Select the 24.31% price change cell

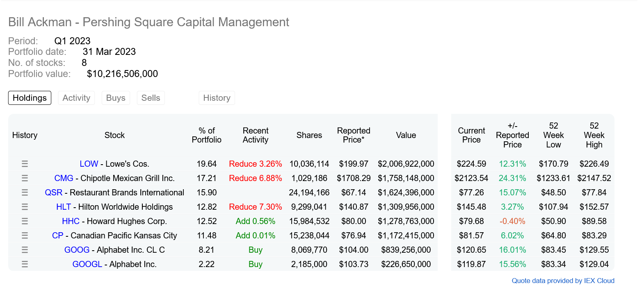click(x=512, y=178)
